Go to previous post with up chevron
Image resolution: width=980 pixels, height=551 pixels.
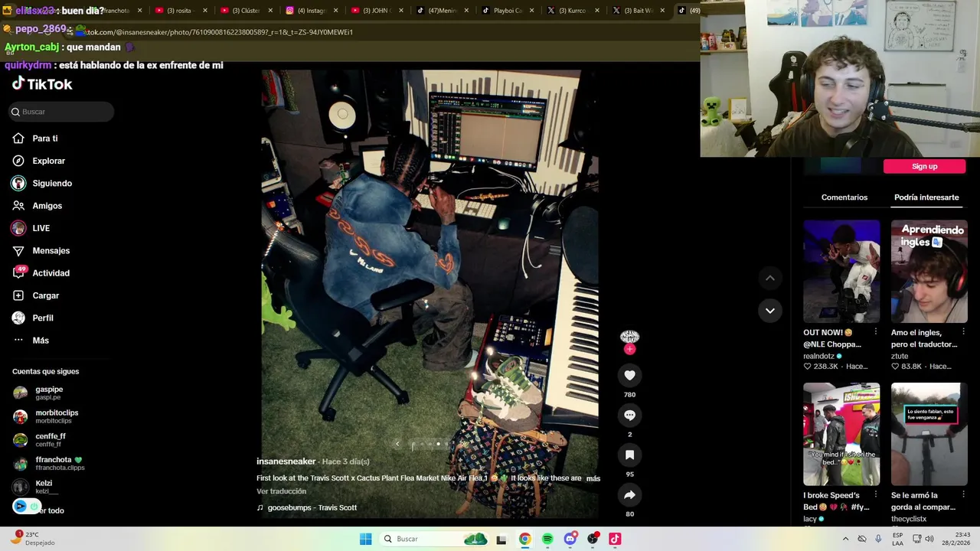(769, 279)
